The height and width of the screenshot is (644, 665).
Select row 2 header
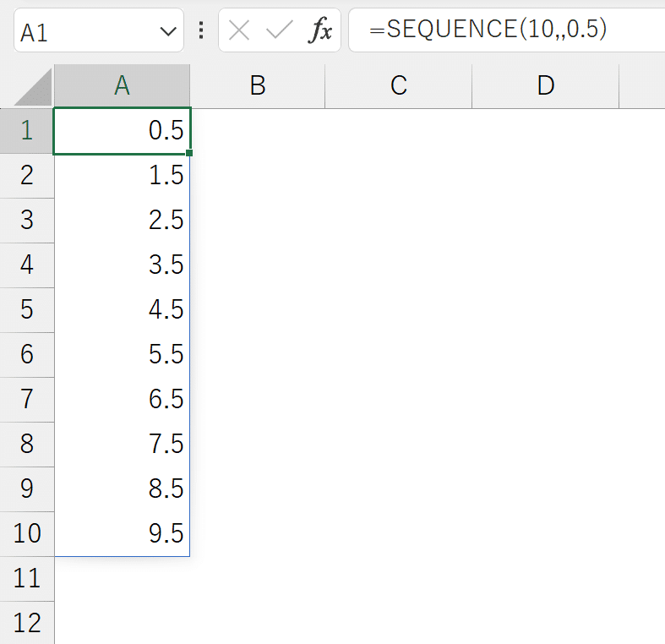27,176
